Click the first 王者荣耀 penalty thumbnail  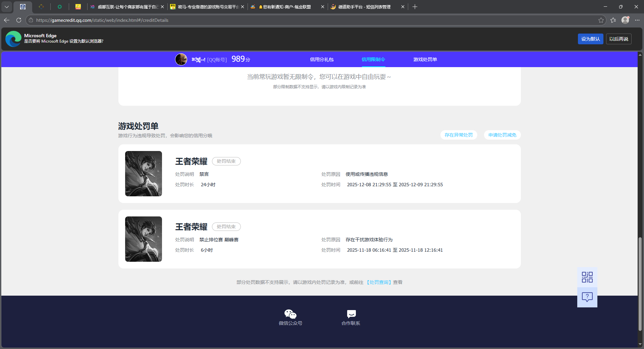pyautogui.click(x=144, y=173)
